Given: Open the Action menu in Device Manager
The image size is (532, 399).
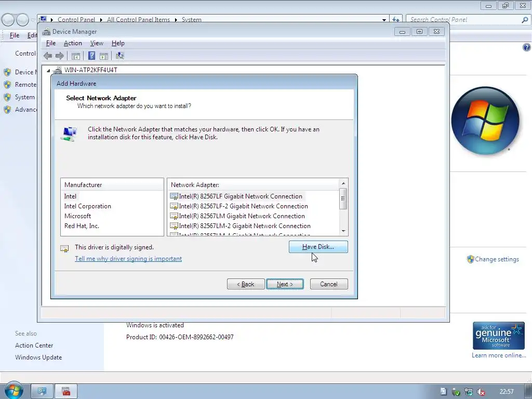Looking at the screenshot, I should click(x=73, y=43).
